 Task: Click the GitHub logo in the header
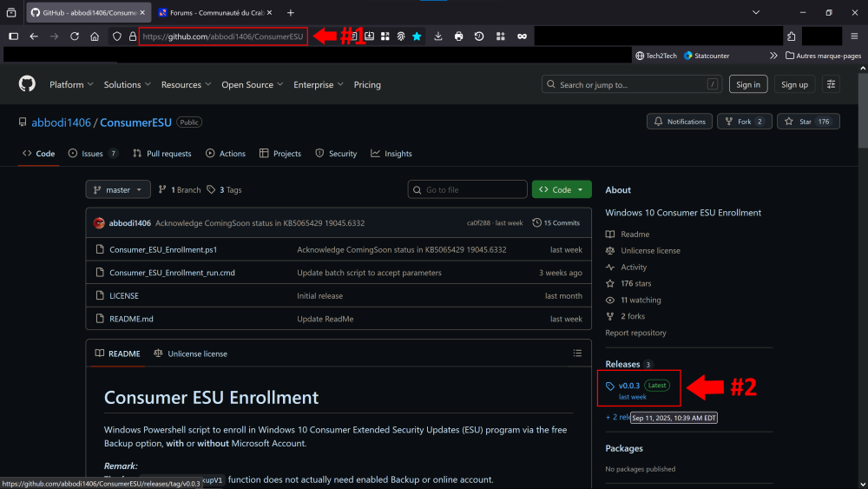click(x=27, y=84)
